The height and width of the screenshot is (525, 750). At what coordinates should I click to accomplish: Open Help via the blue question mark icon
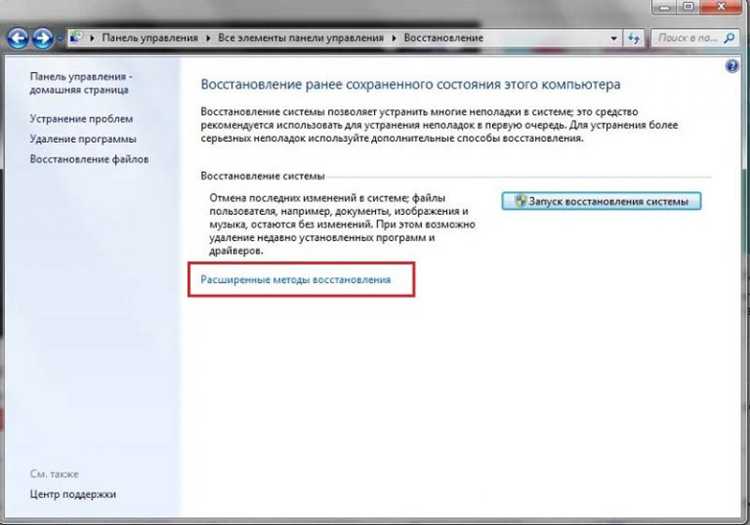click(732, 66)
